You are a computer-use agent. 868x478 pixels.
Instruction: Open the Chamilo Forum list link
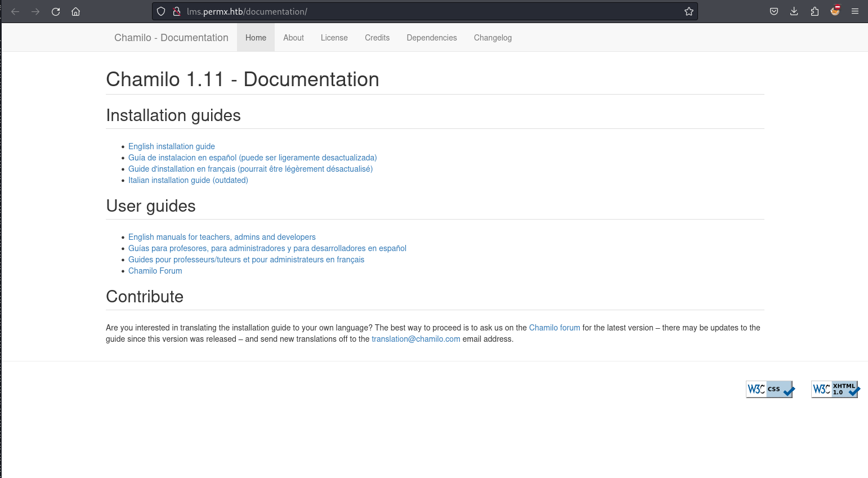point(155,271)
